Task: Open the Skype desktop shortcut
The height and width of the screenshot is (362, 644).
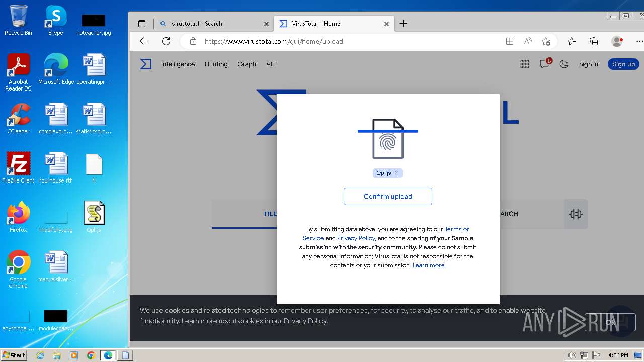Action: [x=55, y=21]
